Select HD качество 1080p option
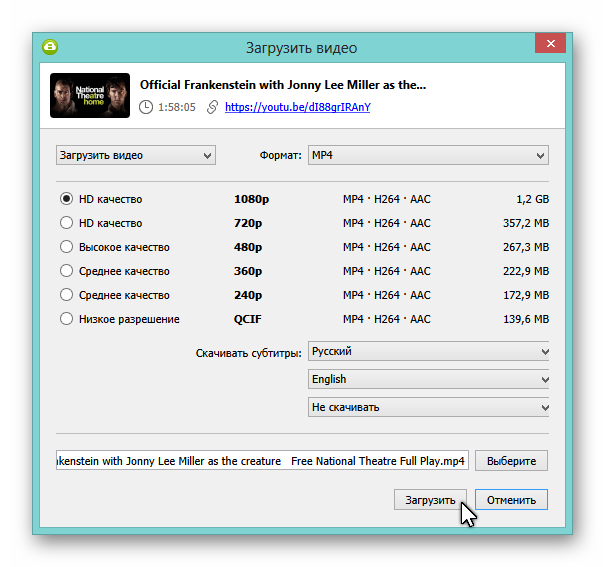 coord(67,199)
